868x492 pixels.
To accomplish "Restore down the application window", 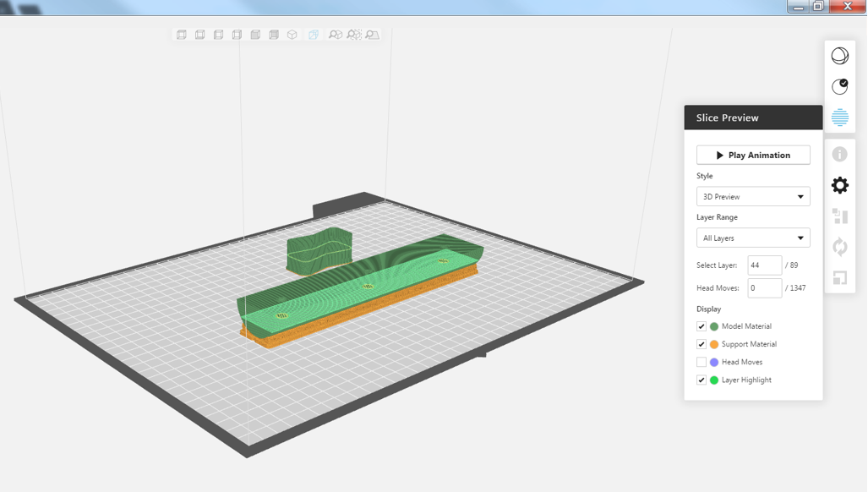I will tap(818, 7).
